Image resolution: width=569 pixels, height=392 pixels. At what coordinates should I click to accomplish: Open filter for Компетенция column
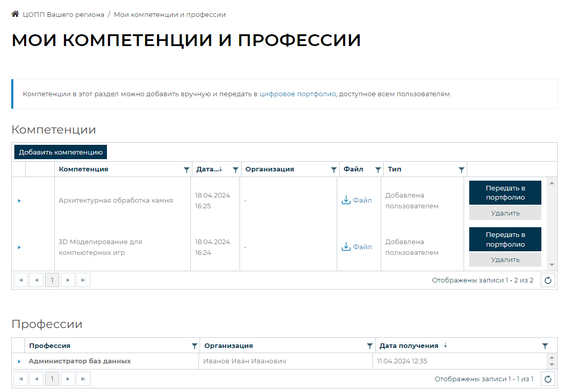pyautogui.click(x=186, y=170)
